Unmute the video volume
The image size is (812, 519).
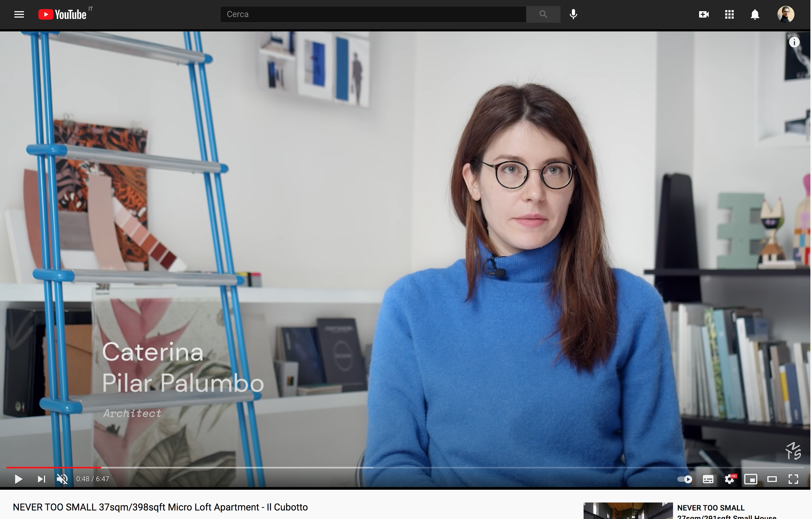pyautogui.click(x=62, y=479)
